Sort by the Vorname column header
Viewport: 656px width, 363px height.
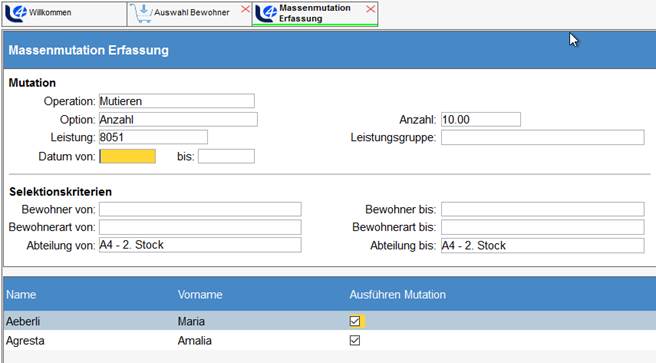tap(200, 294)
